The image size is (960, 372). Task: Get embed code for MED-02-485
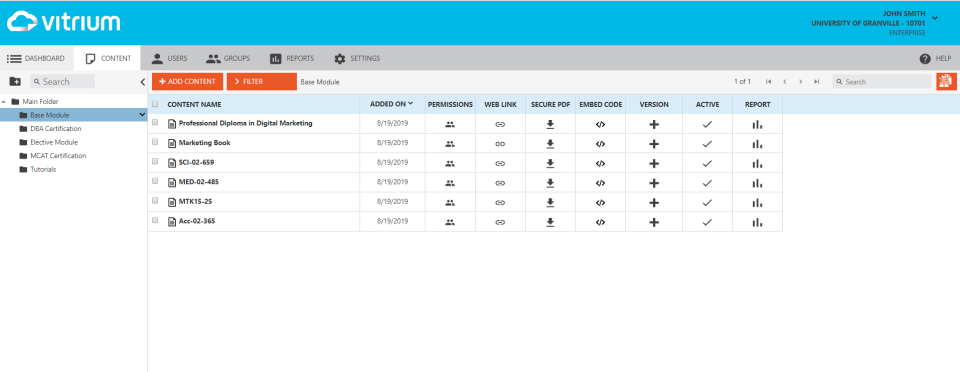pos(600,183)
